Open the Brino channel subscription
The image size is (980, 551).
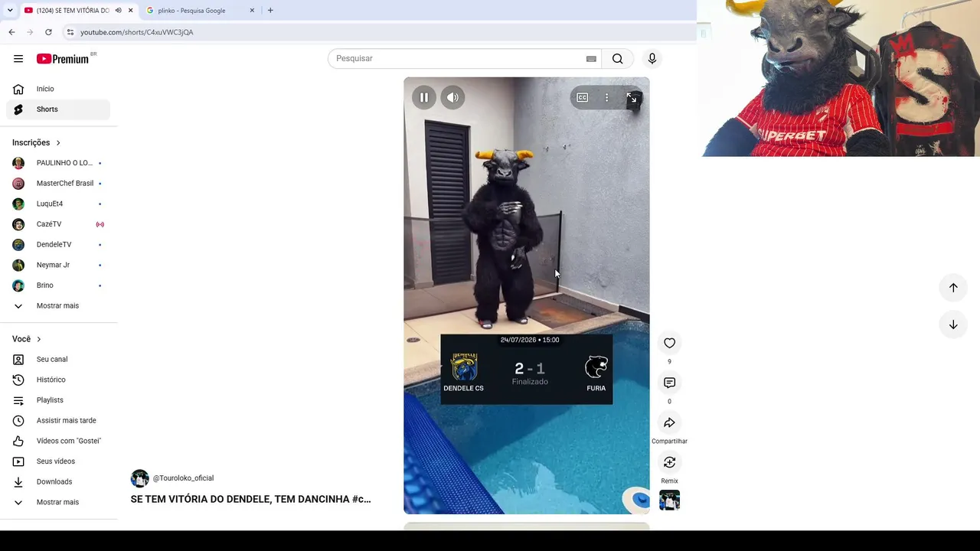(58, 285)
